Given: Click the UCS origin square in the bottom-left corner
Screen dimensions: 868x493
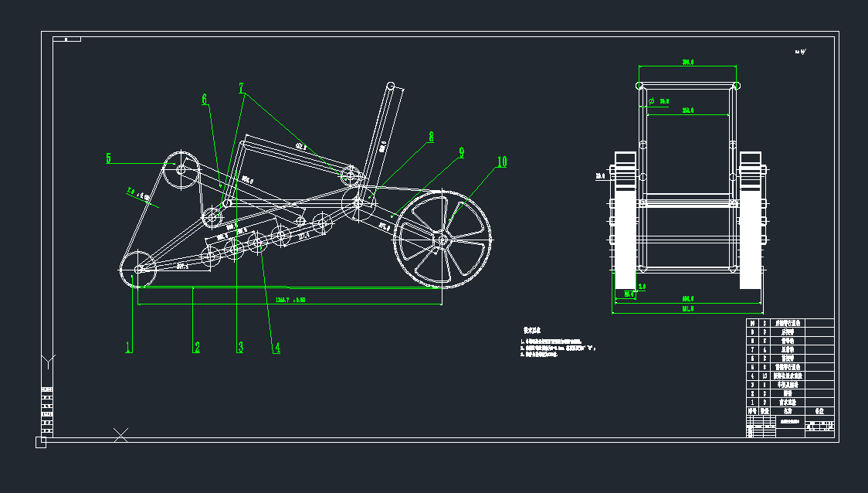Looking at the screenshot, I should coord(41,442).
